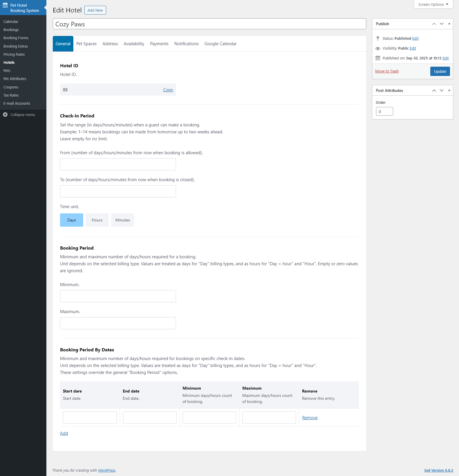Collapse the Publish panel
459x476 pixels.
pyautogui.click(x=449, y=24)
